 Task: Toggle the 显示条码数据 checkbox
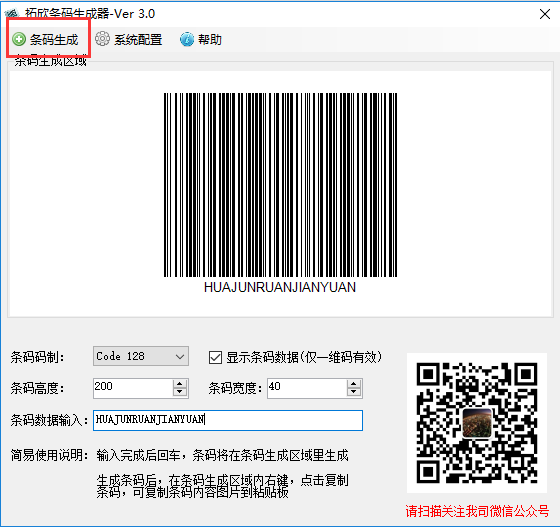pyautogui.click(x=215, y=357)
